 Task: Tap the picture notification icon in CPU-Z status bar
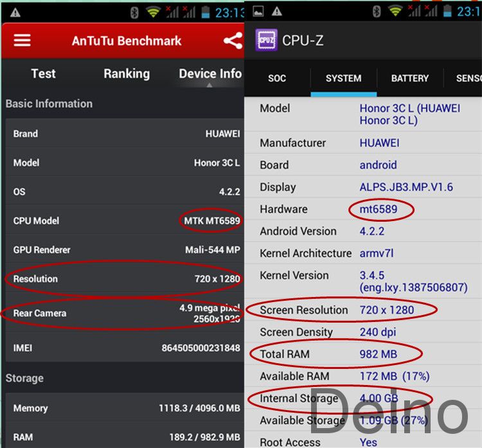(258, 12)
